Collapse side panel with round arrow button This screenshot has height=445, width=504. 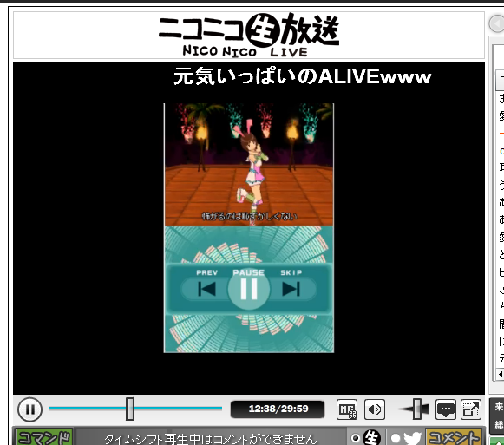(x=496, y=23)
